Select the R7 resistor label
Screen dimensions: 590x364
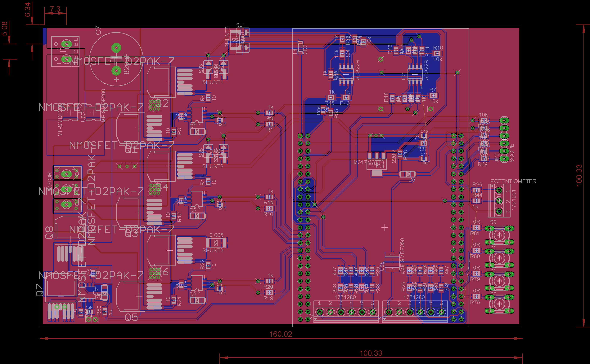pyautogui.click(x=433, y=90)
